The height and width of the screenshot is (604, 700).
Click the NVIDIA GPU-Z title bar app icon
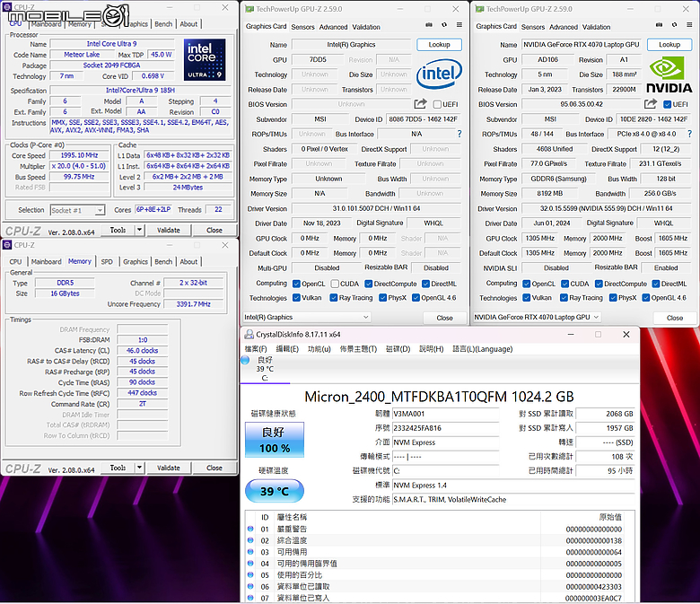pos(480,9)
